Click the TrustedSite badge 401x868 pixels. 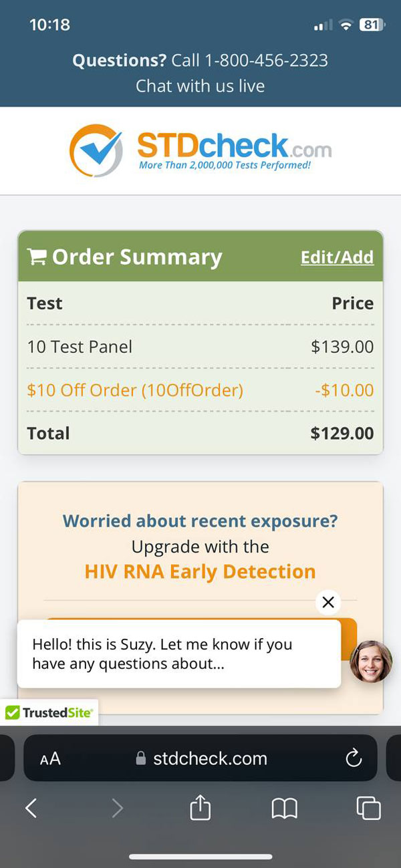coord(49,713)
